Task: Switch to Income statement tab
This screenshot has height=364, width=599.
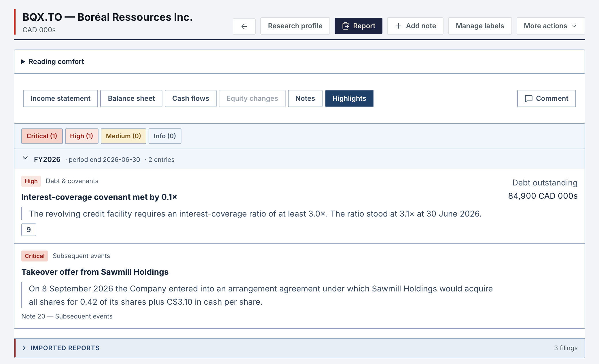Action: [60, 98]
